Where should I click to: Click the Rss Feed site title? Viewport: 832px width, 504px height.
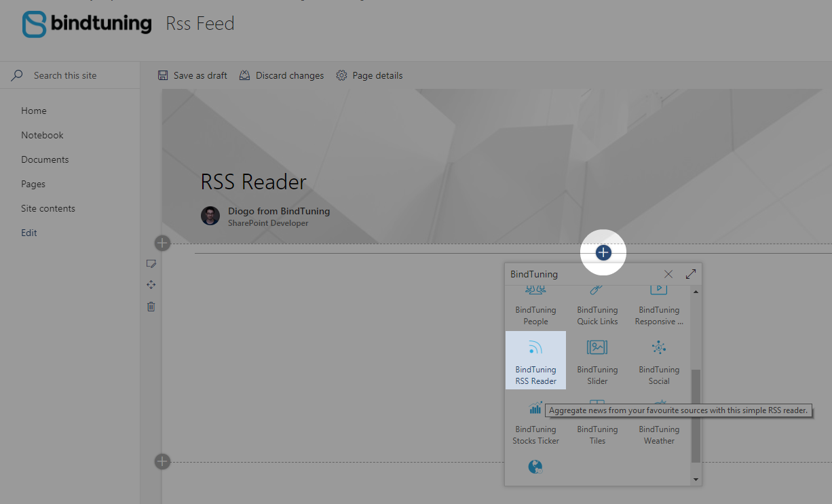[x=200, y=23]
